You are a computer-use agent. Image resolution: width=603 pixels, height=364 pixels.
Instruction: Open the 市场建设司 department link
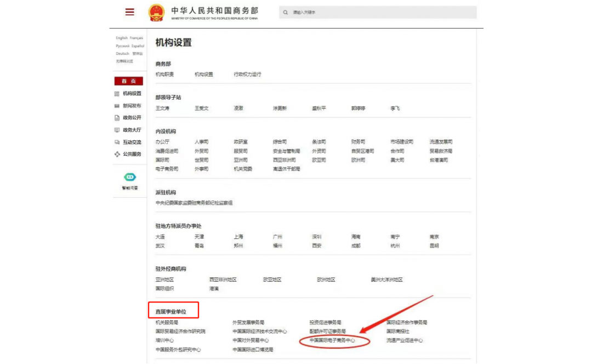402,142
